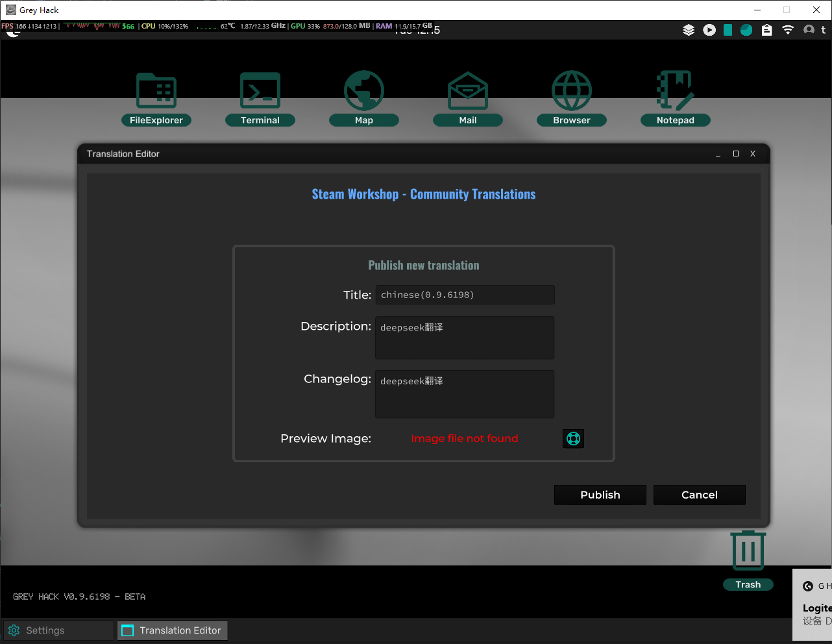Select the Translation Editor taskbar entry

click(172, 630)
